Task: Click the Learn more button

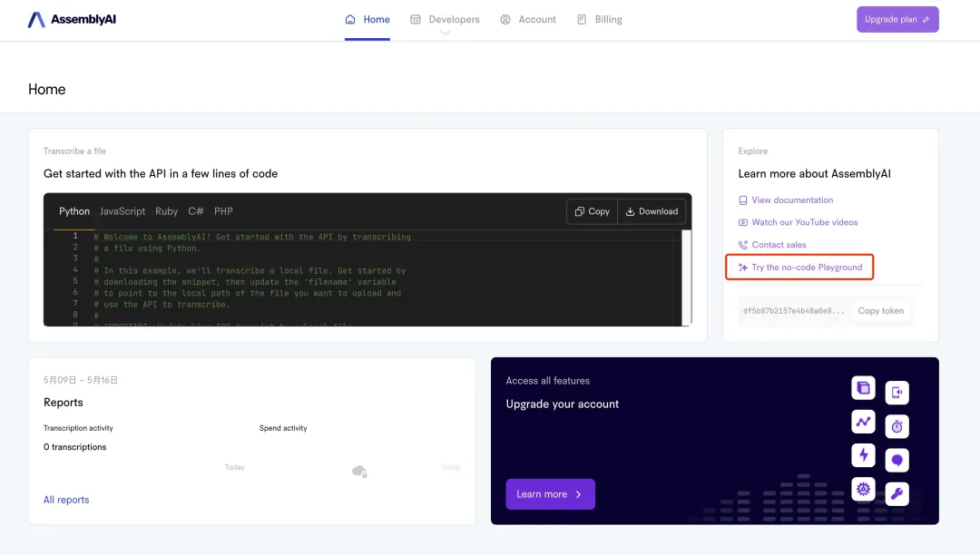Action: tap(550, 494)
